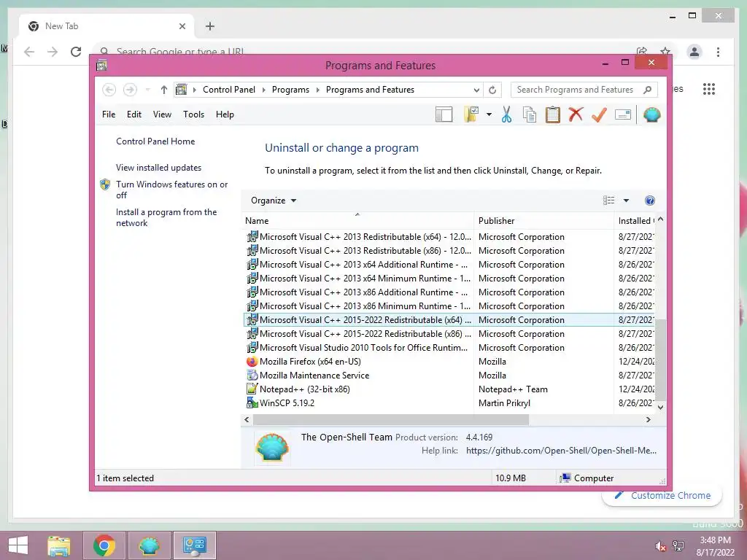This screenshot has width=747, height=560.
Task: Click Install a program from the network
Action: click(166, 217)
